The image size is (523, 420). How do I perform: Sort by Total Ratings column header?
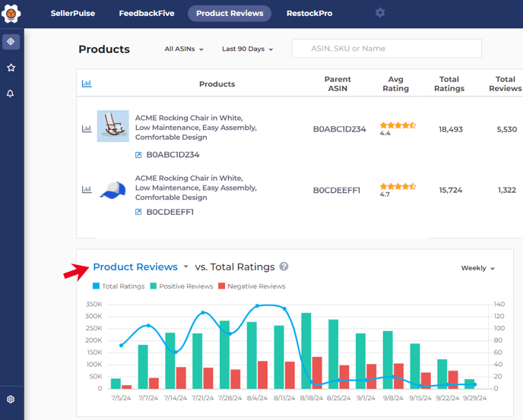click(449, 84)
